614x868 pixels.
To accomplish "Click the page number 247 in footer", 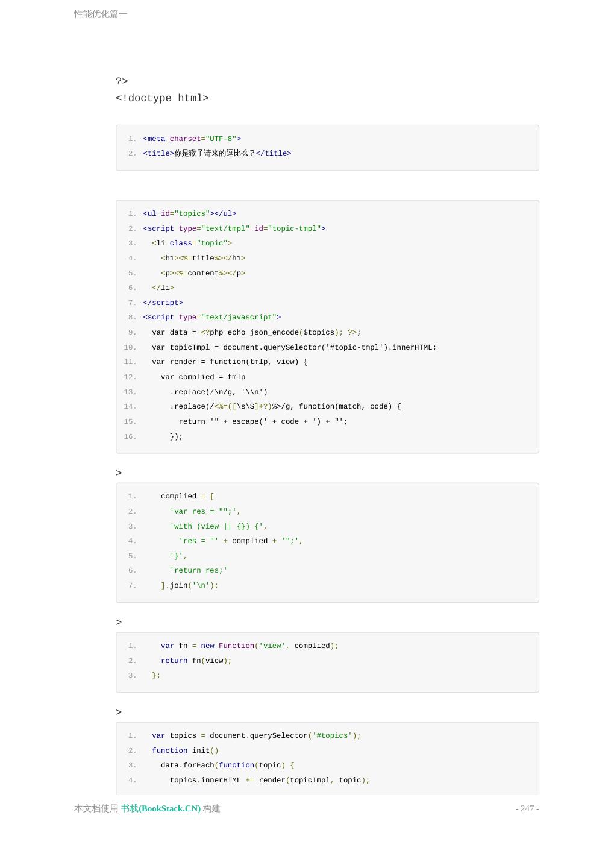I will (527, 808).
